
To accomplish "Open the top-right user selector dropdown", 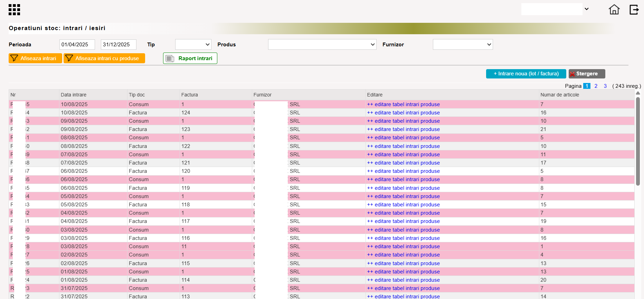I will click(x=556, y=9).
